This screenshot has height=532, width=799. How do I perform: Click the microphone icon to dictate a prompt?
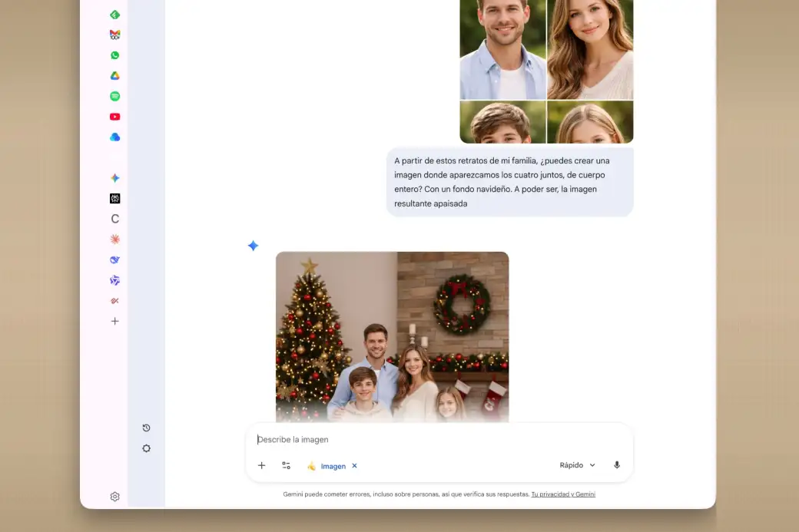point(616,464)
